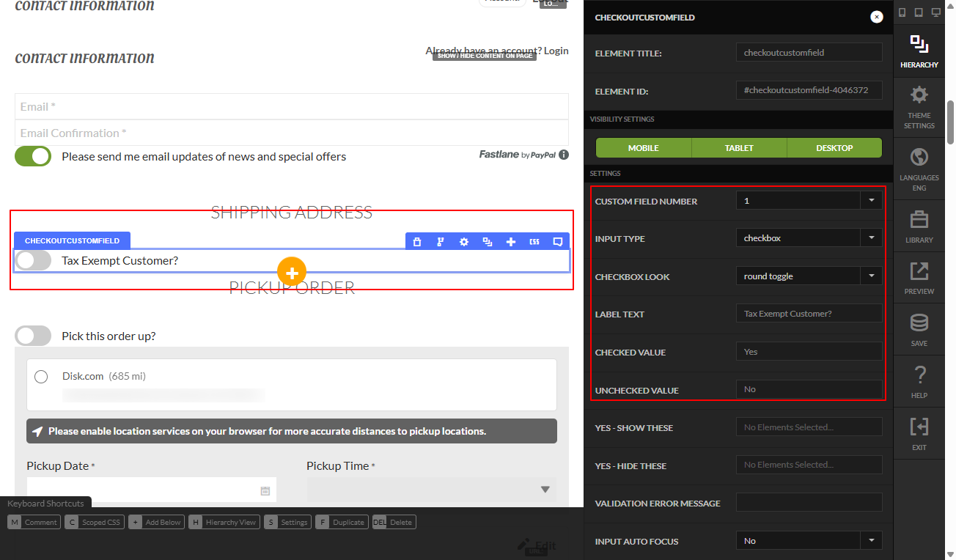956x560 pixels.
Task: Open the hierarchy view from element toolbar
Action: pyautogui.click(x=441, y=242)
